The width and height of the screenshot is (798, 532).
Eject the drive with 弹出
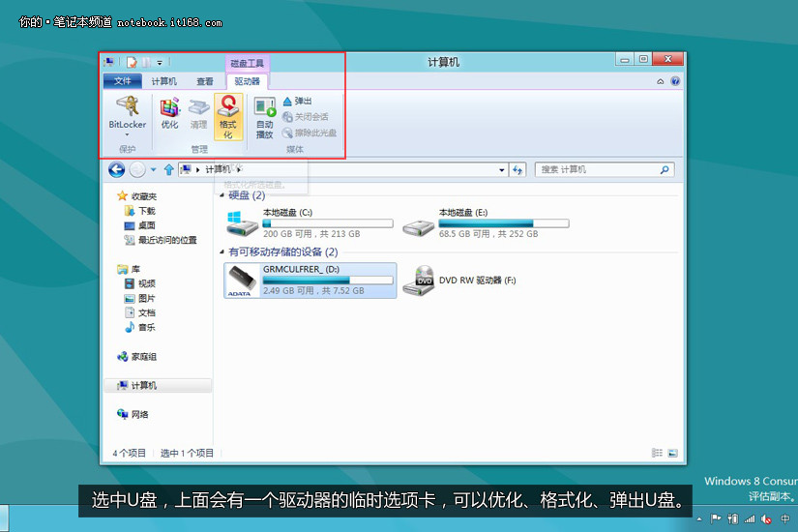pos(298,102)
